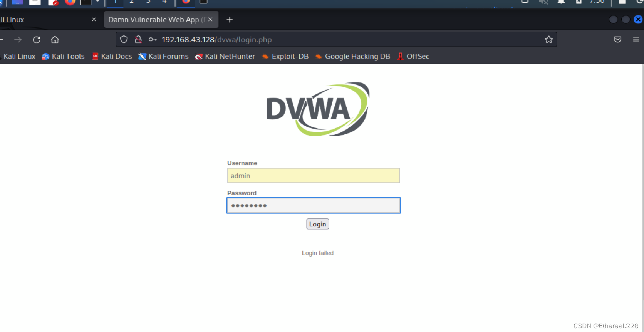Reload the DVWA login page

click(37, 40)
